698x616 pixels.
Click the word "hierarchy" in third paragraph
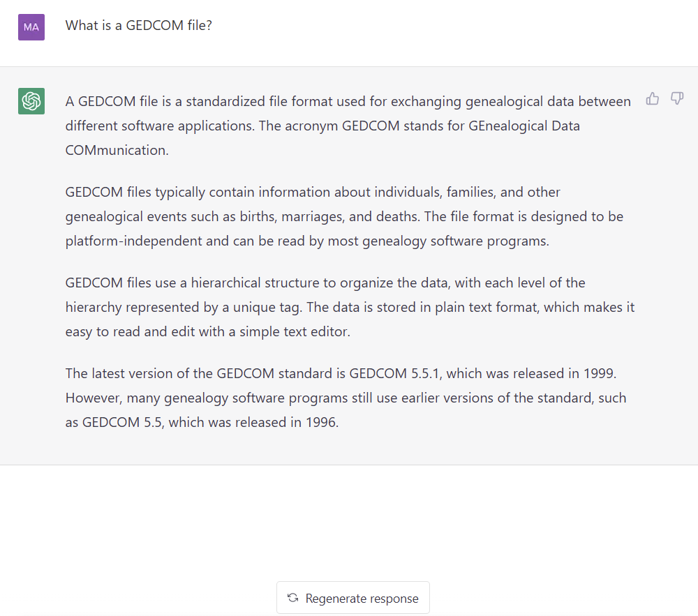tap(94, 308)
